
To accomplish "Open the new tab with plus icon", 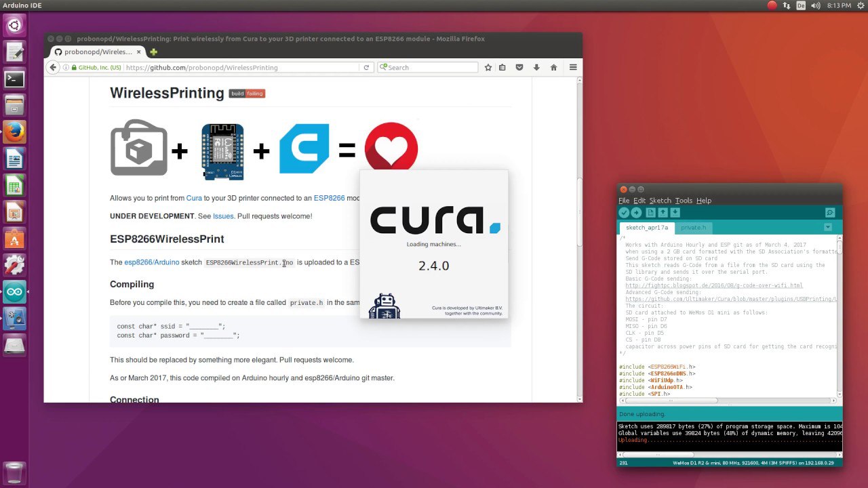I will pyautogui.click(x=153, y=52).
